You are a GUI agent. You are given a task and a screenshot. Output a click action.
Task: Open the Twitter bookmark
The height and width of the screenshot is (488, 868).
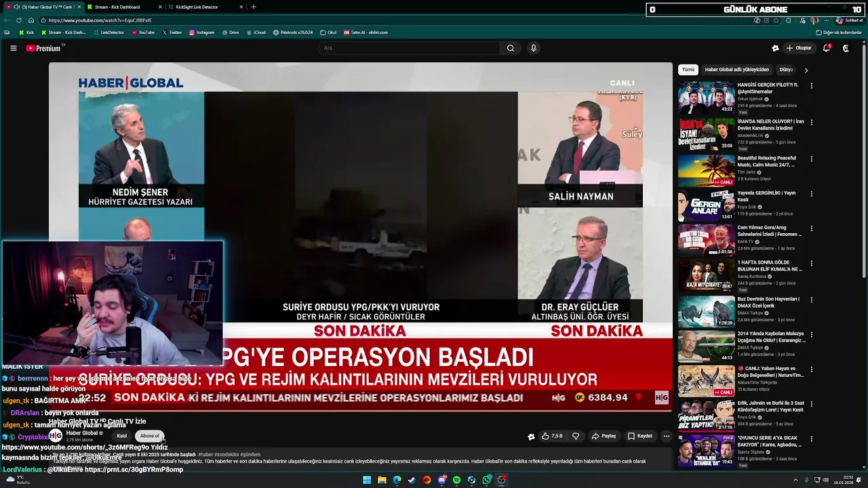(x=172, y=33)
